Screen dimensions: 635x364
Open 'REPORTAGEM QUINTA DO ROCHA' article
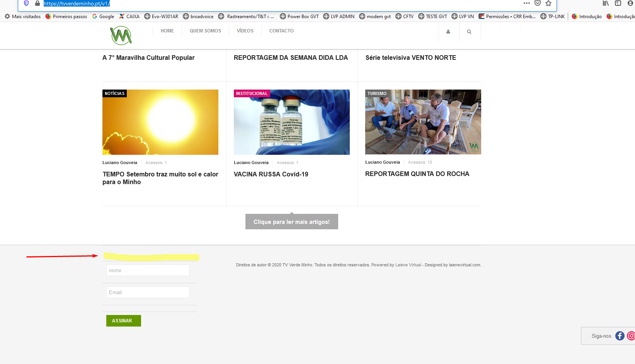point(417,174)
